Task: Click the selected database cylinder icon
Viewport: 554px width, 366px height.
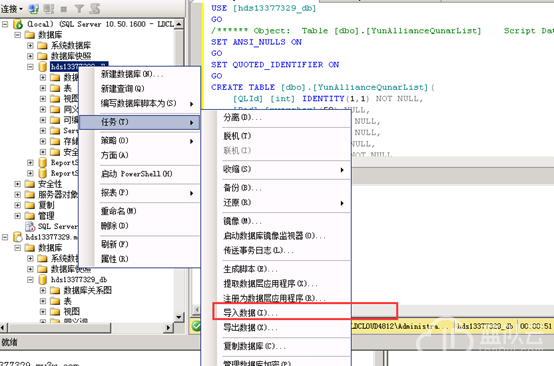Action: point(42,66)
